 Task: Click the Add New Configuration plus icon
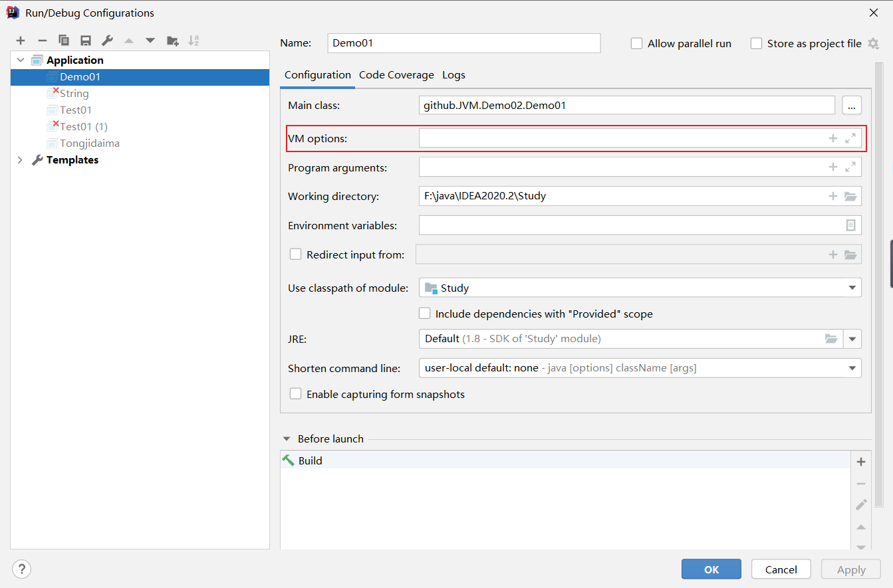tap(21, 41)
